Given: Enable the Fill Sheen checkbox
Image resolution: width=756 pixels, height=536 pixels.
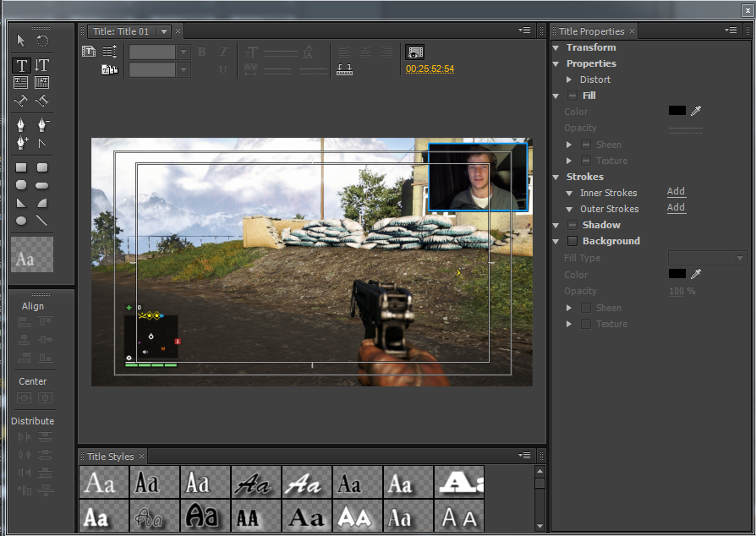Looking at the screenshot, I should (x=586, y=145).
